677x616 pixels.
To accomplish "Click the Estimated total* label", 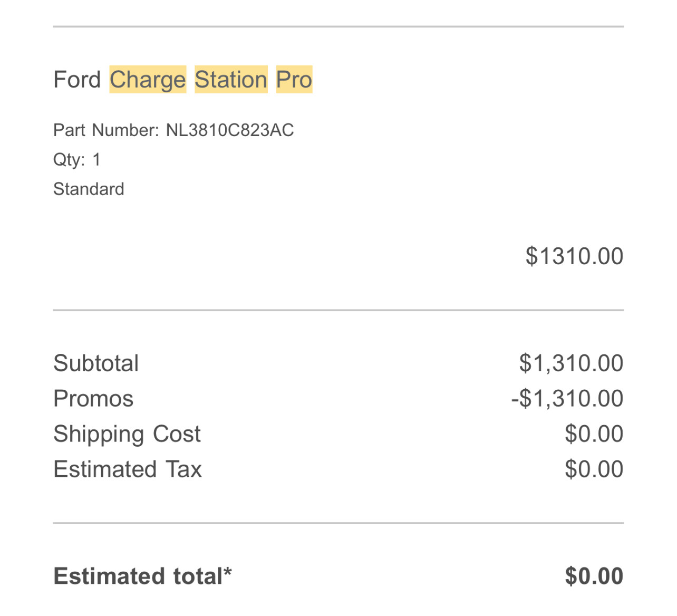I will (x=142, y=576).
